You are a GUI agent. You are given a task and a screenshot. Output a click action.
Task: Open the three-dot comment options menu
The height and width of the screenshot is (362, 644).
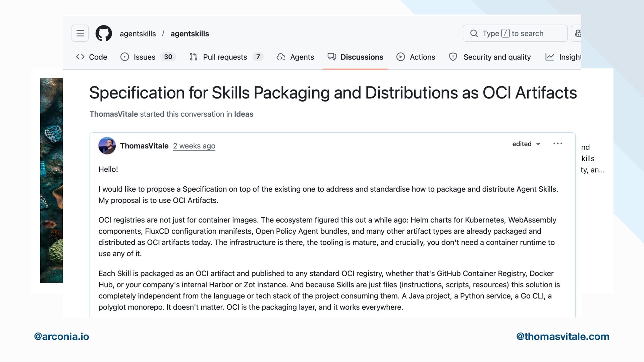[557, 143]
